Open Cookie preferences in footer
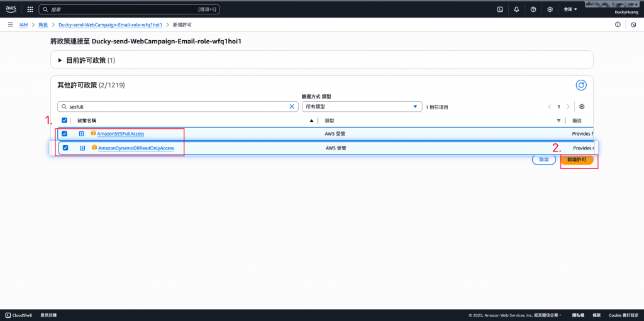 (623, 315)
